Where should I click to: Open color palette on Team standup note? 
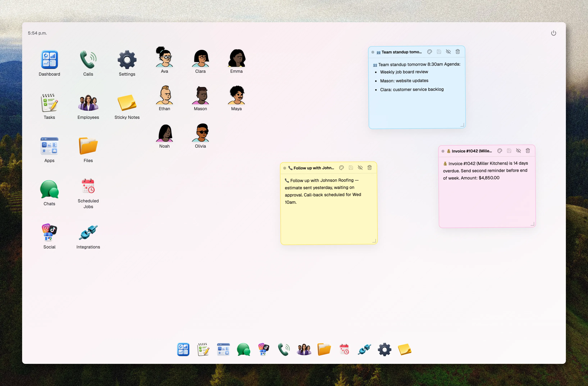tap(430, 52)
